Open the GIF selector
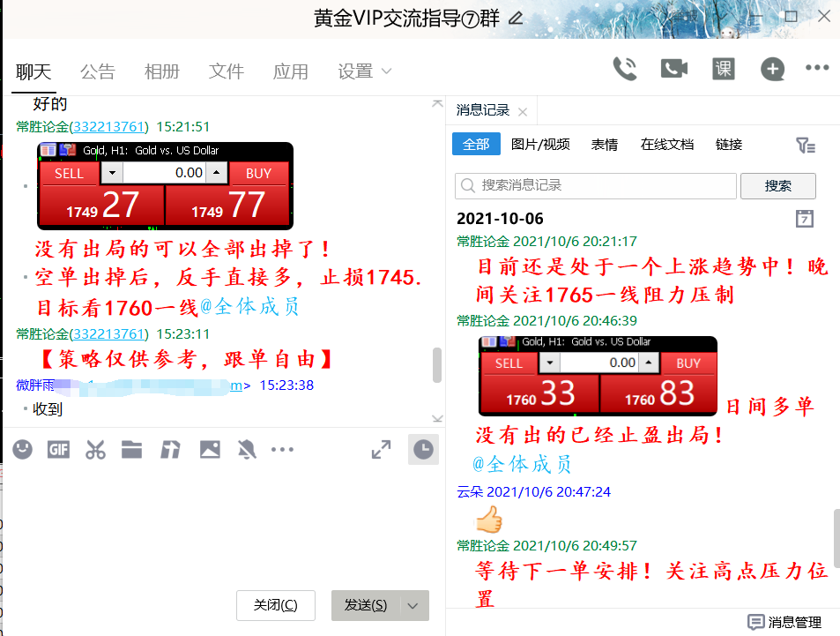This screenshot has width=840, height=636. pos(58,449)
